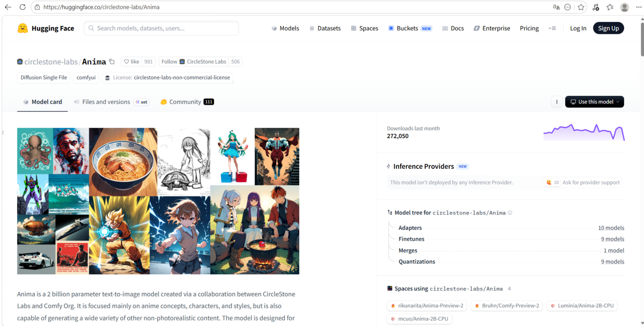Open the Adapters 10 models row

511,228
